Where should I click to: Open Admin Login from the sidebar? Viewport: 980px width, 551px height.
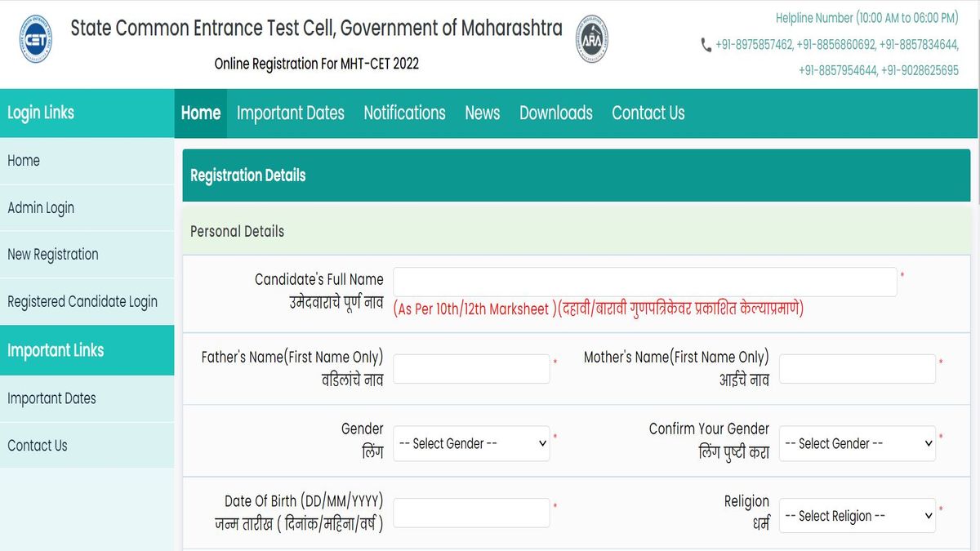(41, 207)
